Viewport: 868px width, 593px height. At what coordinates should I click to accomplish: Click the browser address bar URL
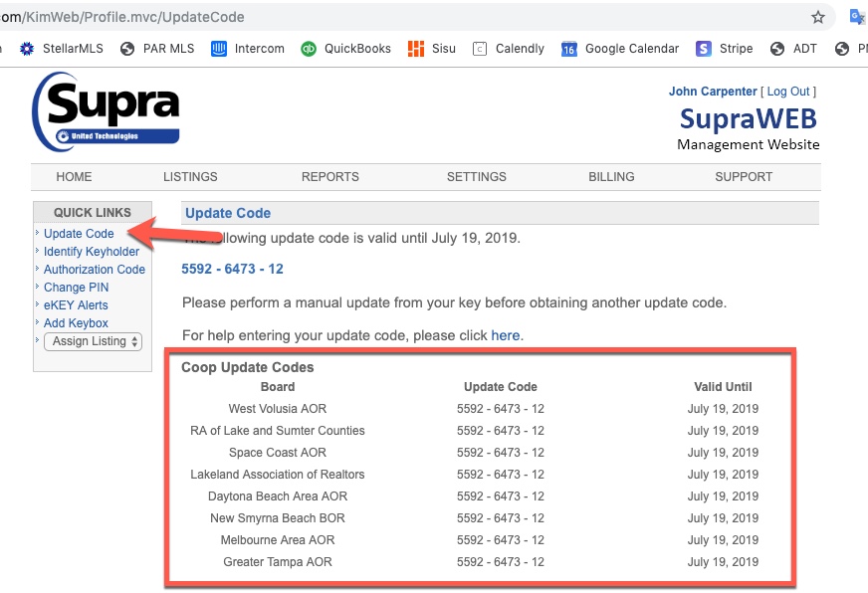click(299, 17)
